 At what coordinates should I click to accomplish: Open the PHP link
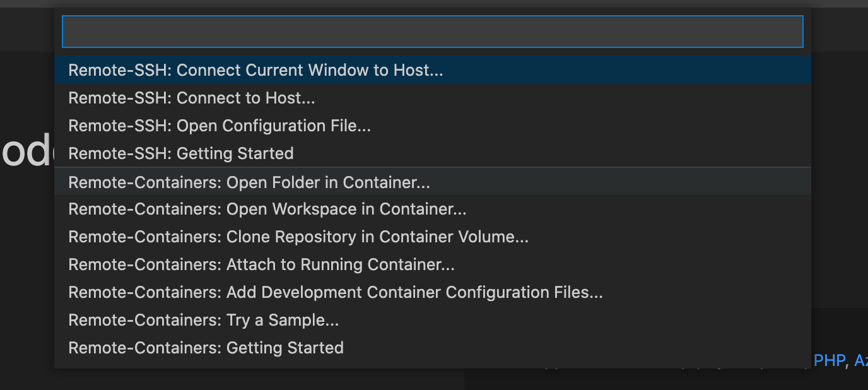click(x=828, y=360)
